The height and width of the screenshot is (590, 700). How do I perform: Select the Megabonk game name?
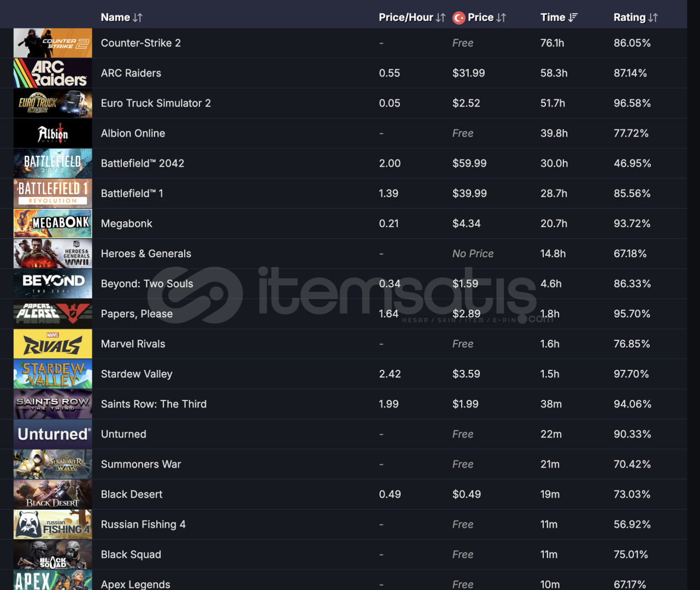click(x=127, y=223)
